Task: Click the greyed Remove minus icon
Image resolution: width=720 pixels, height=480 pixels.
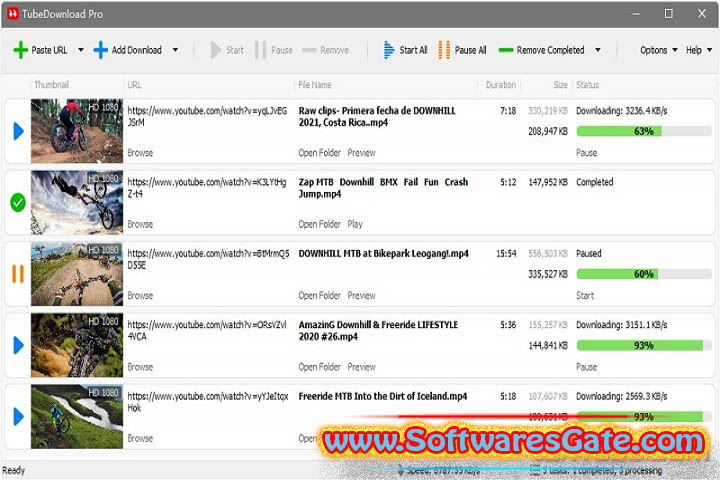Action: coord(309,50)
